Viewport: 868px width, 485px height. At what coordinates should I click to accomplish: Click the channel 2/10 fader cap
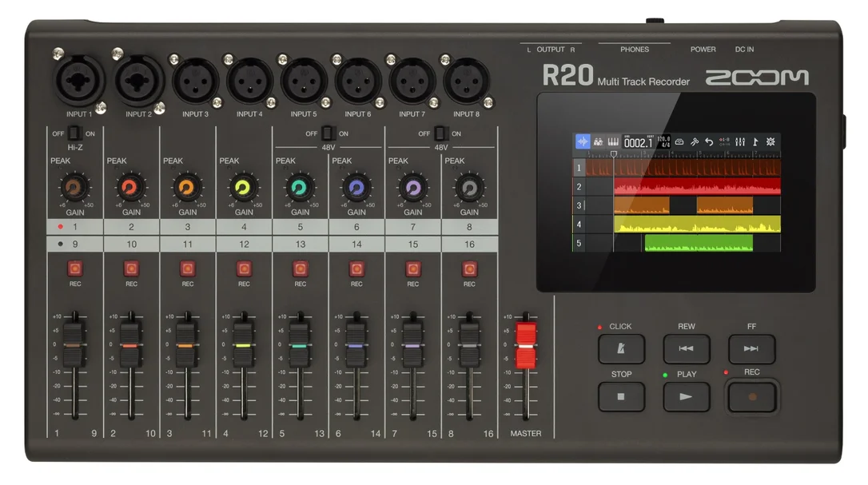click(129, 345)
